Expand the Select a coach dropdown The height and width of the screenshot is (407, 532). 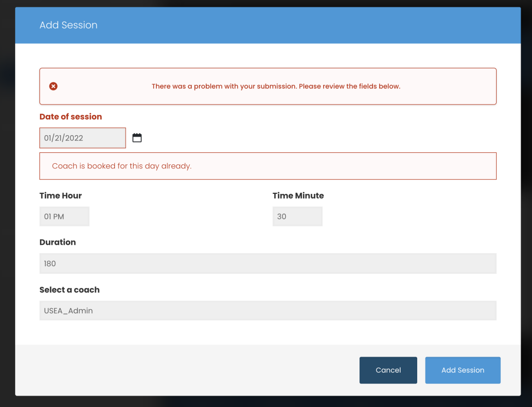(268, 311)
